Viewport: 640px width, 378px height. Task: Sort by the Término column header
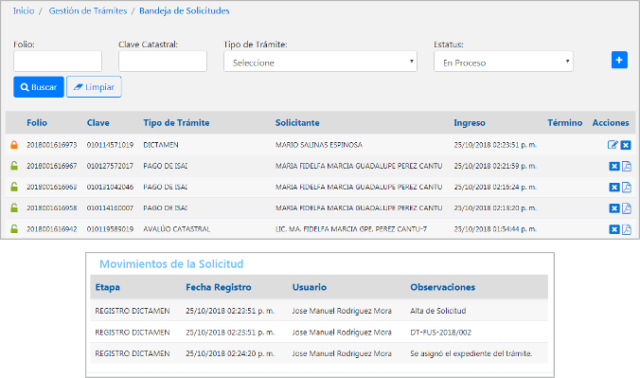[x=565, y=122]
